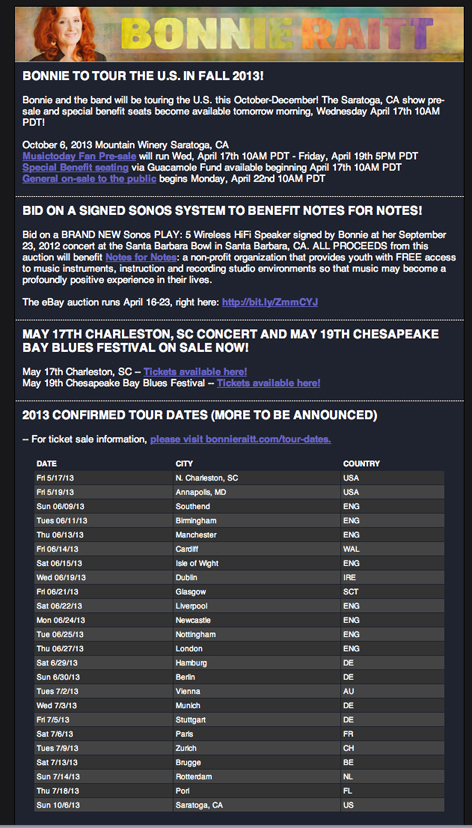The height and width of the screenshot is (828, 472).
Task: Select the N. Charleston, SC tour row
Action: 239,478
